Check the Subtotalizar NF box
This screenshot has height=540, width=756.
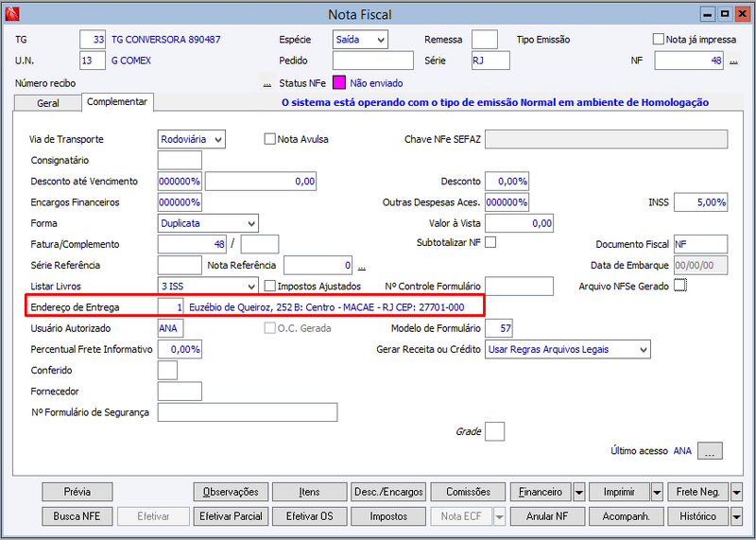490,242
